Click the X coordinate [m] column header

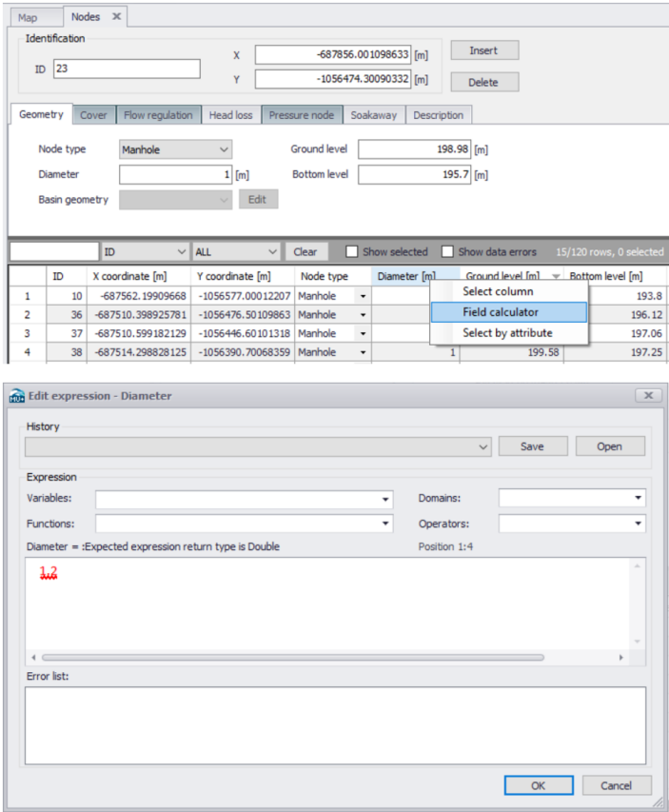pyautogui.click(x=139, y=276)
